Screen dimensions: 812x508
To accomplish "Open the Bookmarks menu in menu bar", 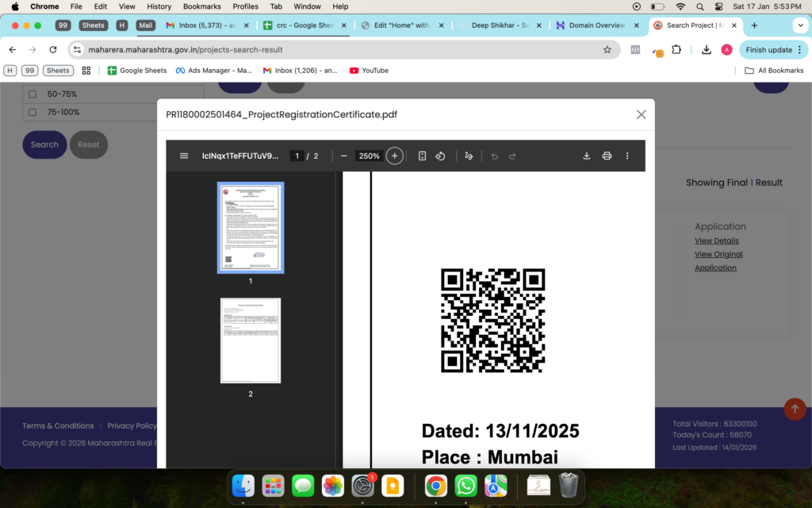I will (201, 6).
